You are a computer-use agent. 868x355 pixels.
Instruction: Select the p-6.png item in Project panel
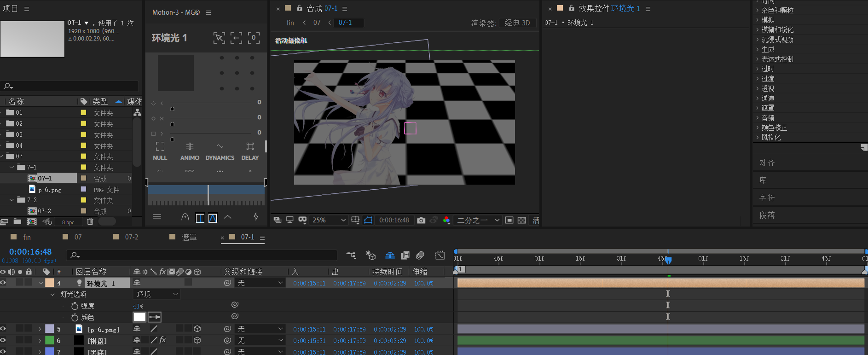49,189
